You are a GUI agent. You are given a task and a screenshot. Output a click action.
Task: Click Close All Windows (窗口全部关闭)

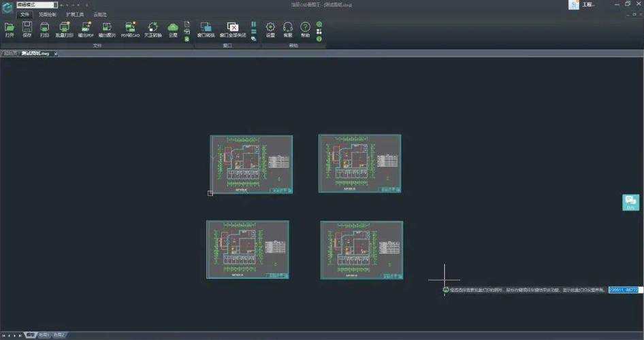click(x=233, y=27)
